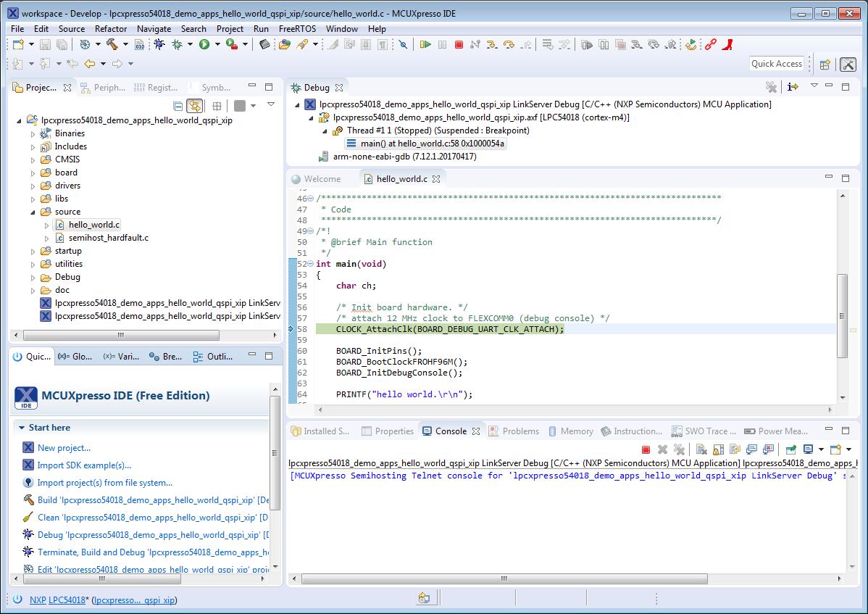The width and height of the screenshot is (868, 614).
Task: Click the Step Into icon
Action: (492, 45)
